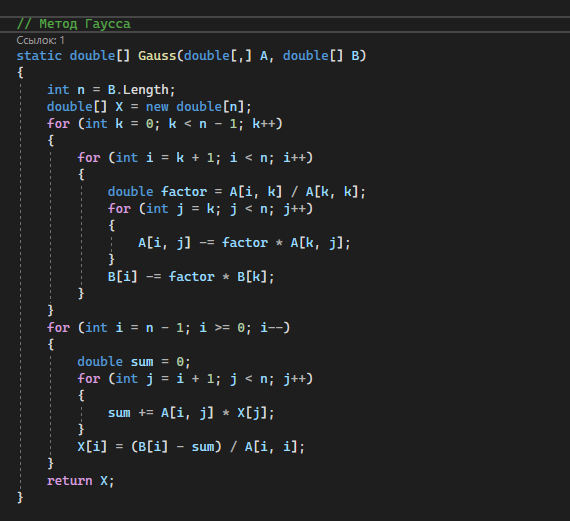The height and width of the screenshot is (521, 570).
Task: Click the final closing brace of the Gauss method
Action: coord(20,497)
